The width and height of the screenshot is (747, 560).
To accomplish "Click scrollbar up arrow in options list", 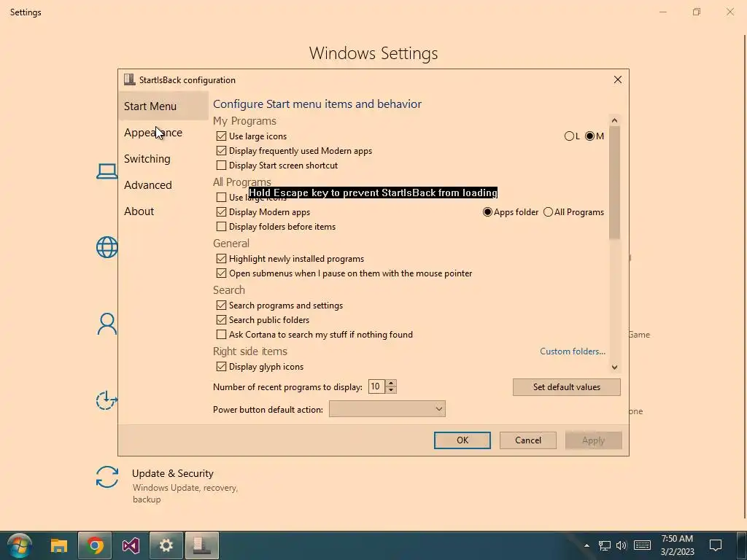I will click(614, 120).
